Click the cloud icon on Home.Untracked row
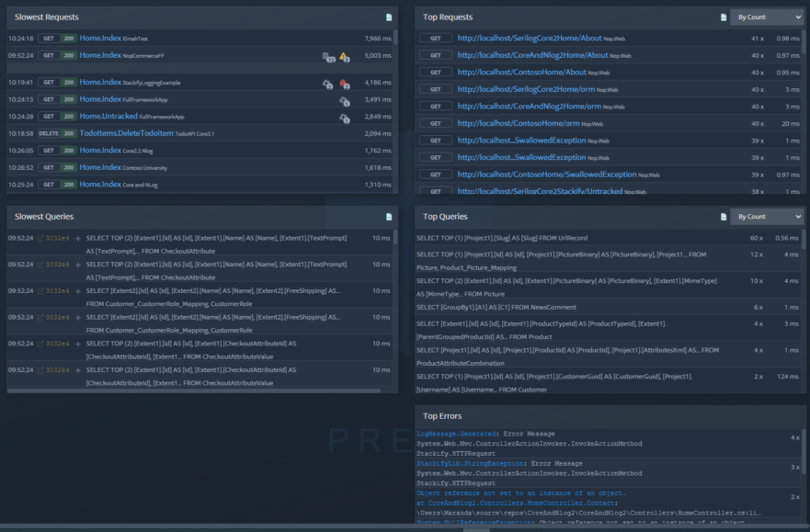The width and height of the screenshot is (810, 532). pyautogui.click(x=345, y=119)
